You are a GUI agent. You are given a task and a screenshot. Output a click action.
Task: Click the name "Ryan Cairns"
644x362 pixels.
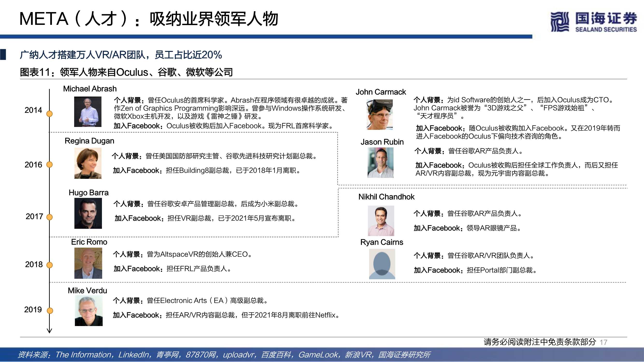point(381,242)
